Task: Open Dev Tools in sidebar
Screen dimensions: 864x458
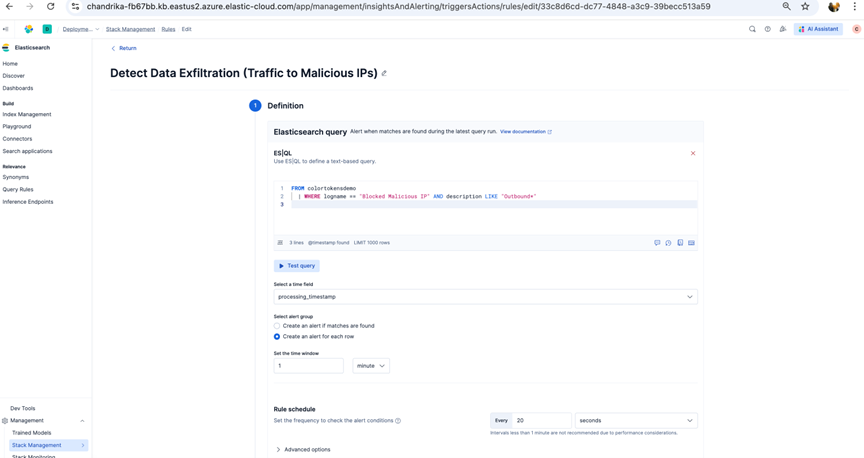Action: click(x=23, y=408)
